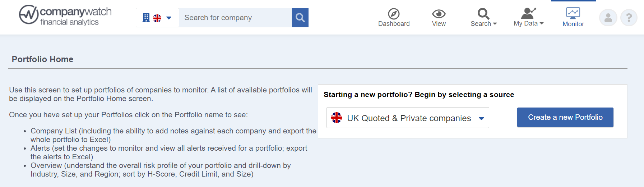Open the Monitor chart icon
644x187 pixels.
(x=573, y=13)
